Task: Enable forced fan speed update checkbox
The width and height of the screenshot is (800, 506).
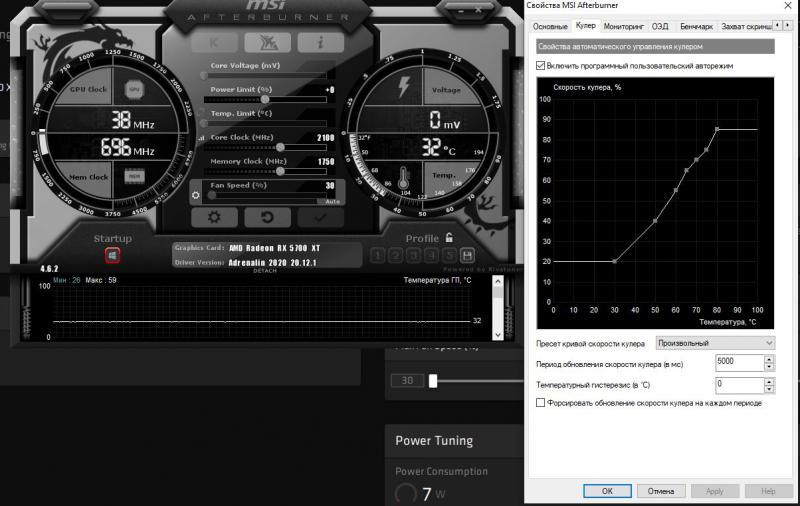Action: 541,403
